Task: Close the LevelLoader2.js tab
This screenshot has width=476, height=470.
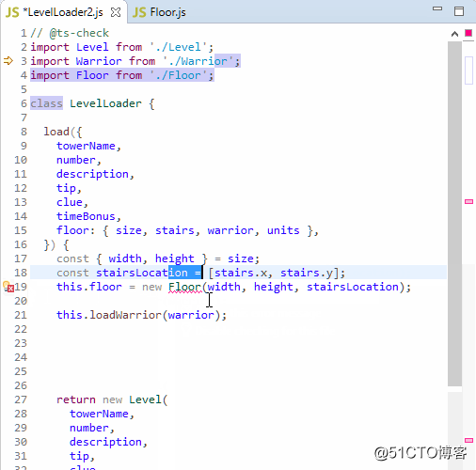Action: click(116, 12)
